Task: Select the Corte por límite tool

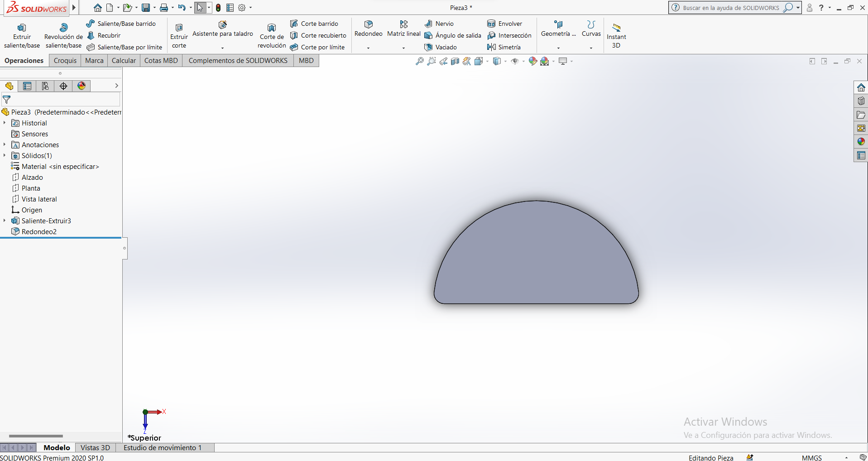Action: pos(317,47)
